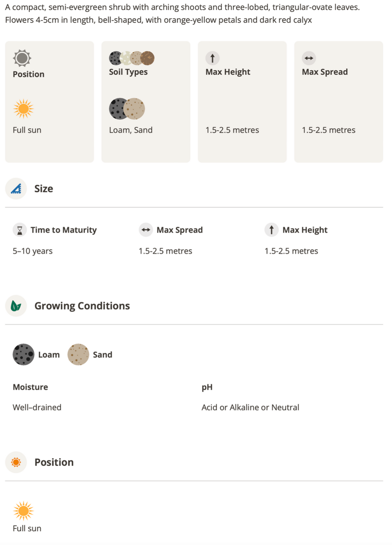Viewport: 392px width, 545px height.
Task: Click the grey sun Position icon in top card
Action: [x=22, y=58]
